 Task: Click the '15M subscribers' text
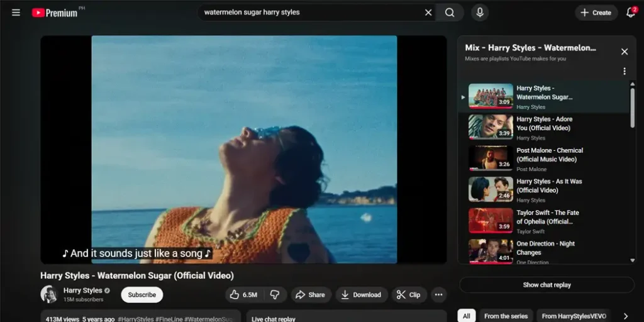click(x=84, y=299)
